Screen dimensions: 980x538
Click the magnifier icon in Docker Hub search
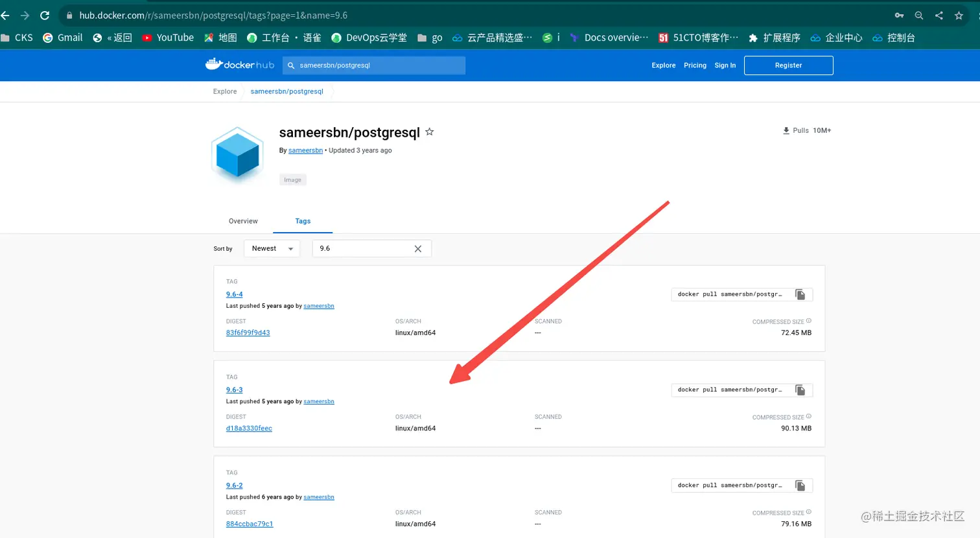click(x=291, y=65)
